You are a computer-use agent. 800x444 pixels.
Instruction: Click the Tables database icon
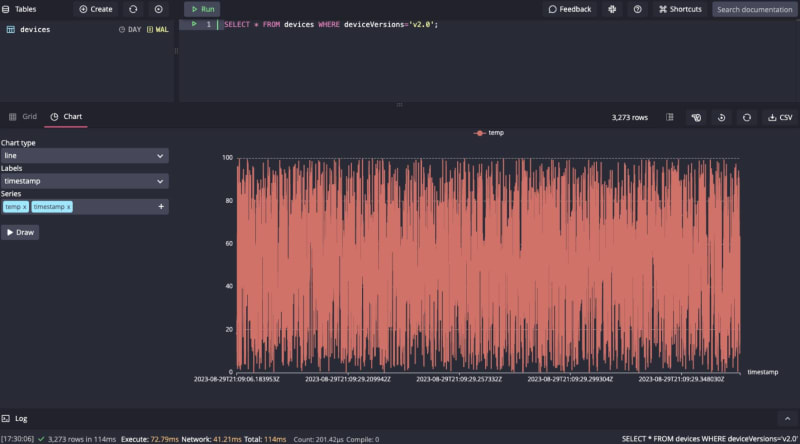click(x=6, y=9)
